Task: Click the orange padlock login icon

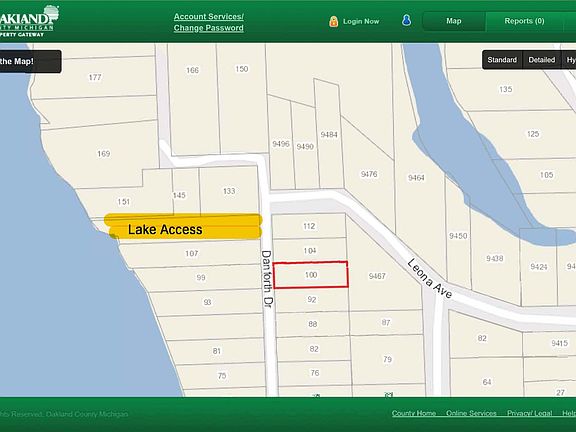Action: pyautogui.click(x=334, y=21)
